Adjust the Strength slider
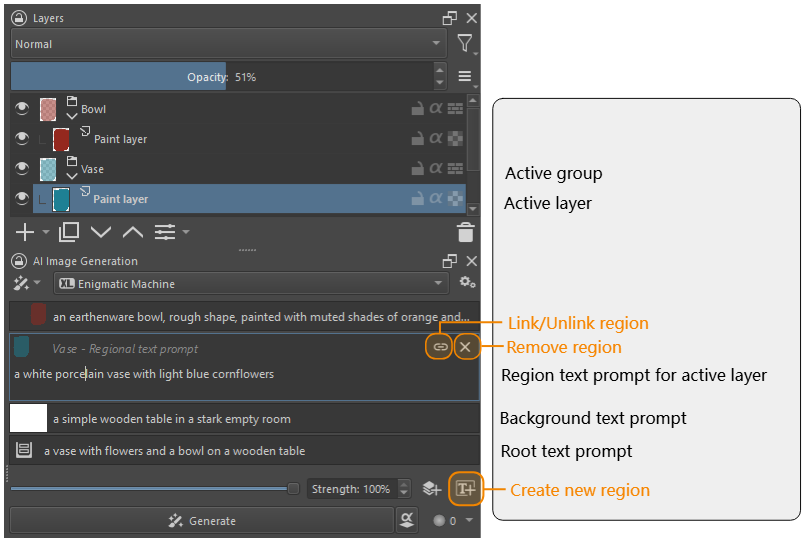Viewport: 810px width, 542px height. [154, 488]
